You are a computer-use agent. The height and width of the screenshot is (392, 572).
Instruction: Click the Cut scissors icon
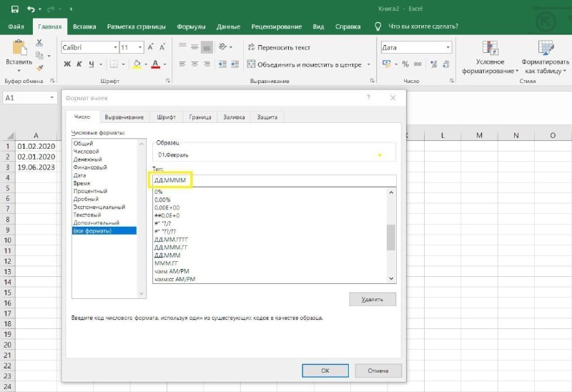tap(39, 43)
